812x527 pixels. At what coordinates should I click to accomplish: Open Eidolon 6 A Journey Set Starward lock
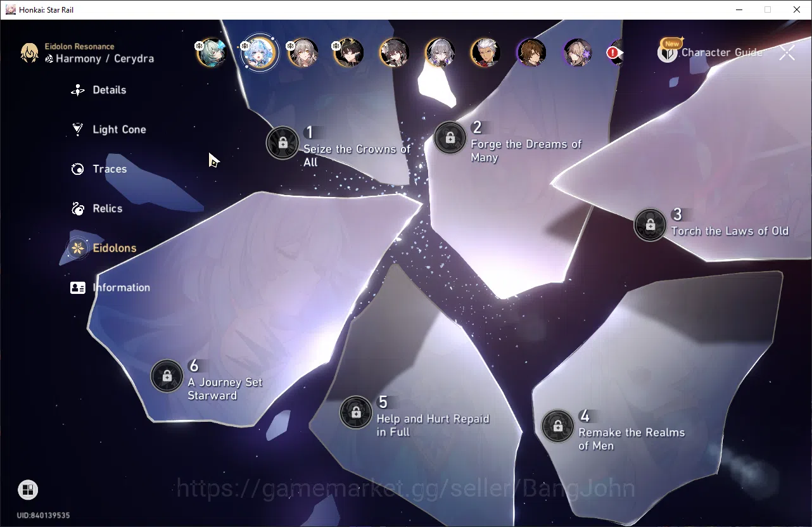pyautogui.click(x=167, y=376)
